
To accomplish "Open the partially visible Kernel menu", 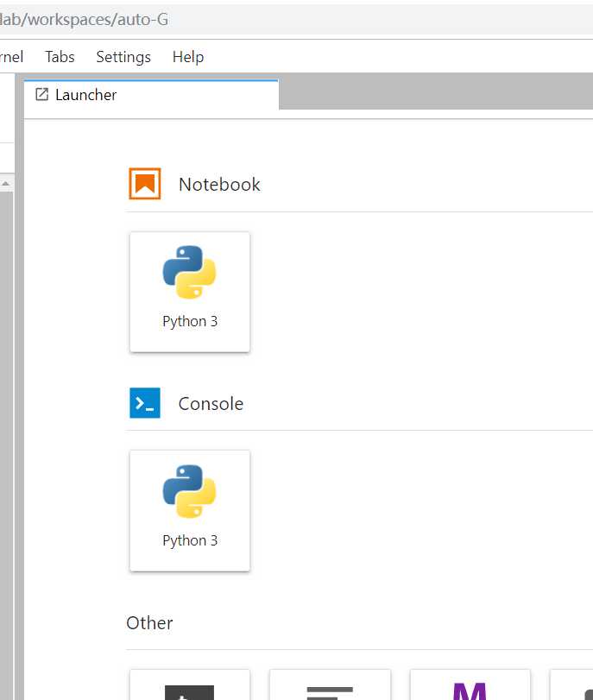I will tap(11, 57).
